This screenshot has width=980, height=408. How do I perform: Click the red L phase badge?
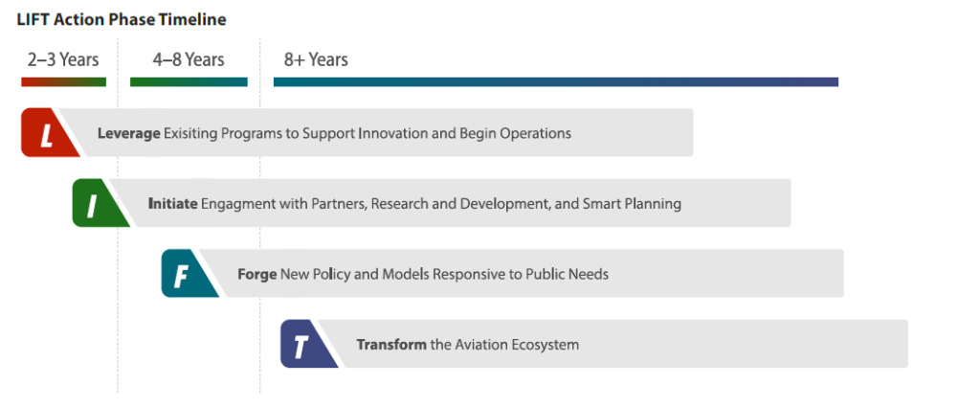(x=46, y=133)
